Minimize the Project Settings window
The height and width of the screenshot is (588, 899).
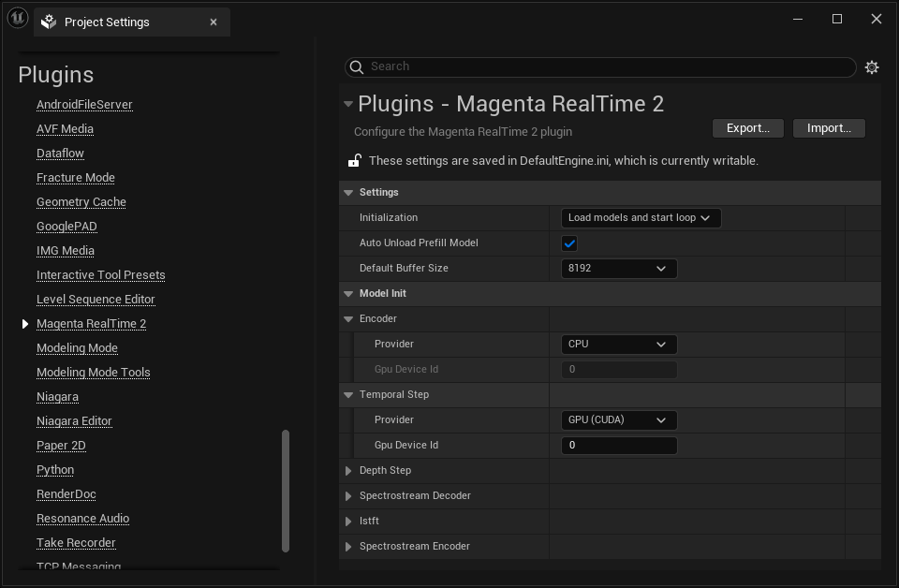click(798, 19)
